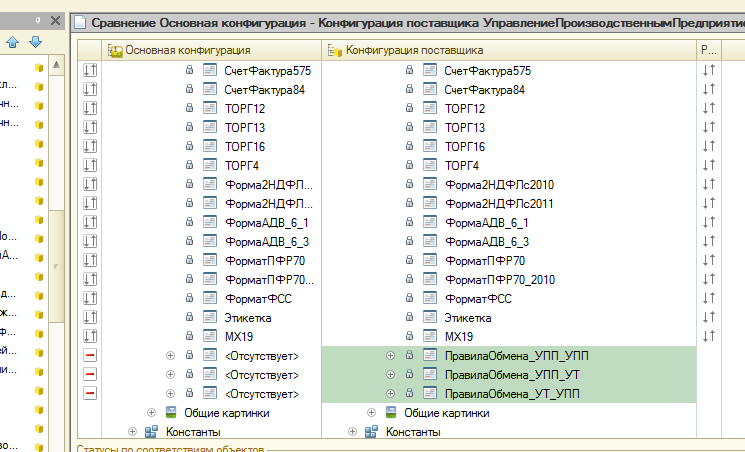
Task: Select Форма2НДФЛс2011 in supplier configuration
Action: tap(499, 204)
